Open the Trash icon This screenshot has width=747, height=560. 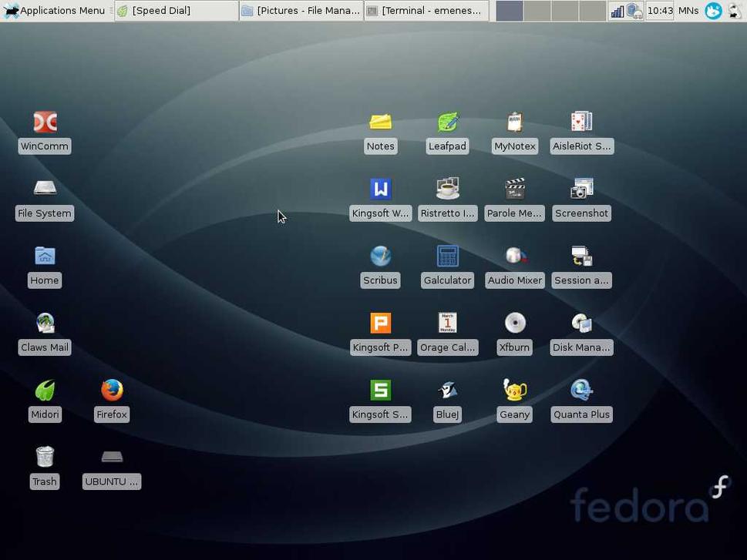[45, 457]
